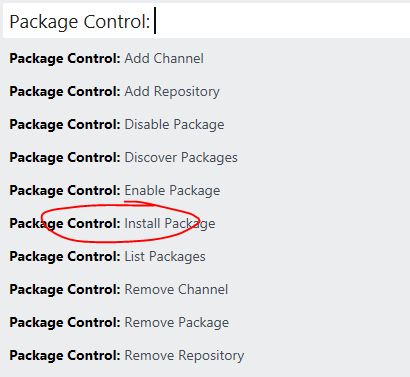Click the bold prefix of List Packages row
The image size is (410, 377).
click(x=65, y=257)
